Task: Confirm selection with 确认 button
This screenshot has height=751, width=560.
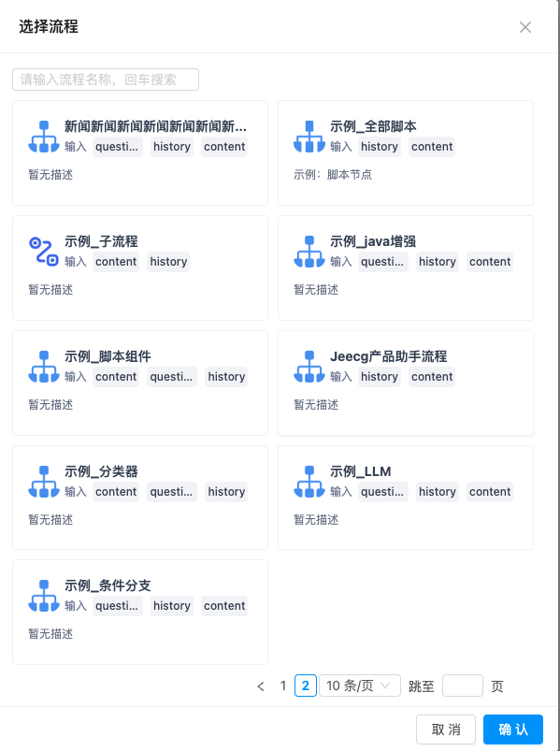Action: coord(513,729)
